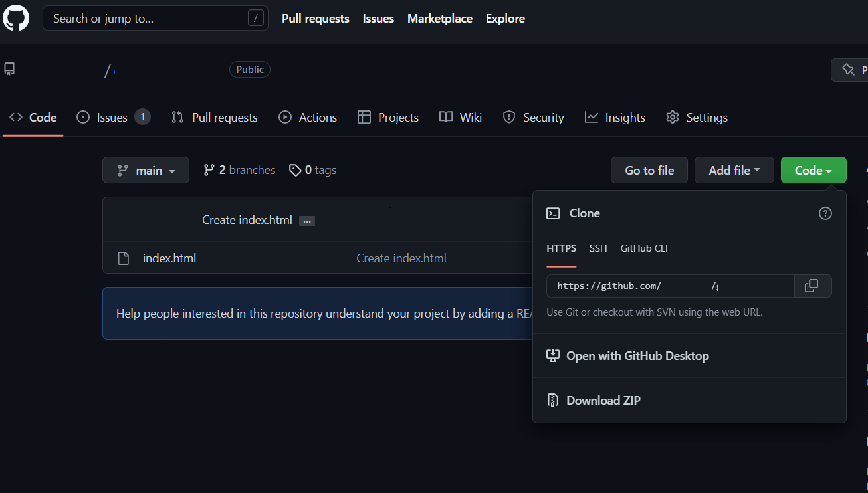Open the Add file dropdown
This screenshot has height=493, width=868.
(x=734, y=171)
